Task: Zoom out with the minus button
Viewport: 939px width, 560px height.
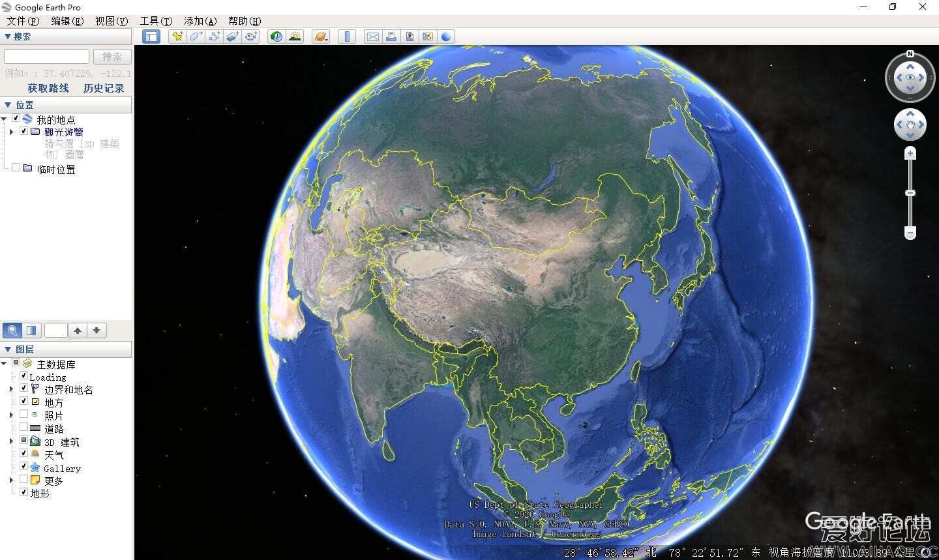Action: pyautogui.click(x=910, y=233)
